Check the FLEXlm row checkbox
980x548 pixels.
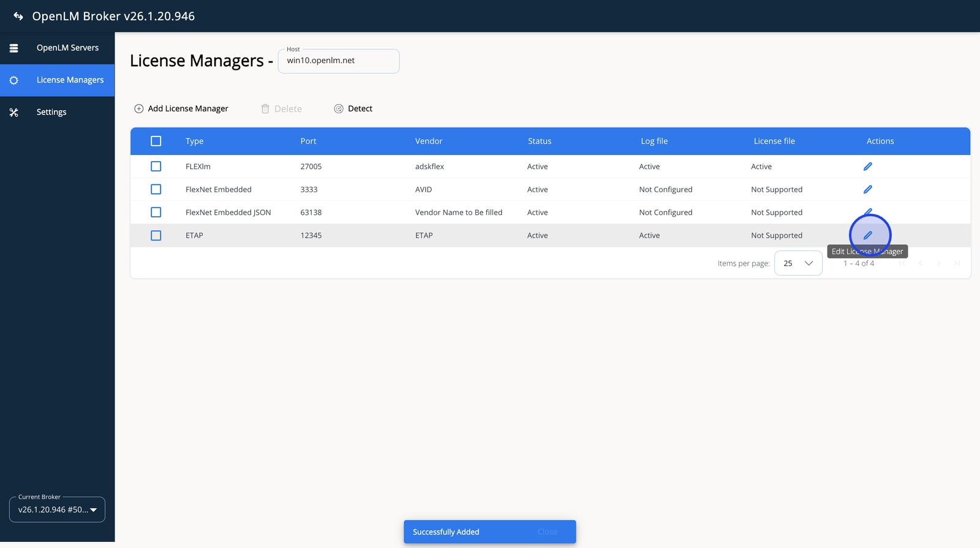(156, 167)
